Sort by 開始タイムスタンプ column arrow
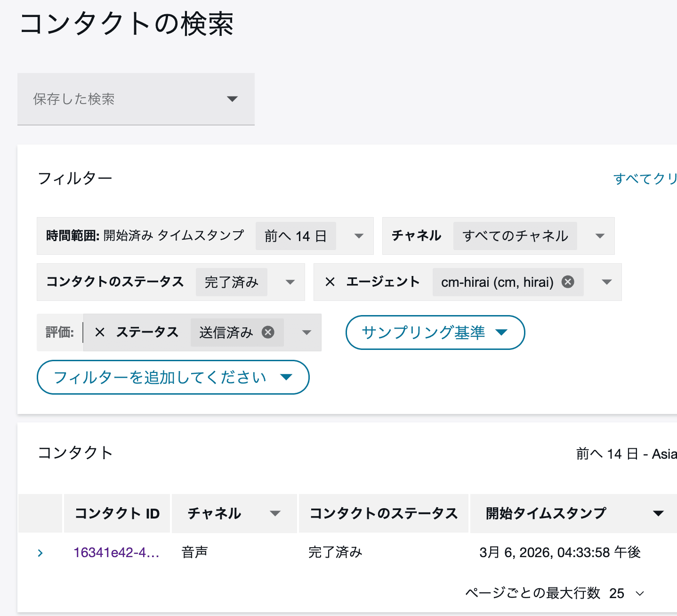677x616 pixels. pyautogui.click(x=658, y=513)
